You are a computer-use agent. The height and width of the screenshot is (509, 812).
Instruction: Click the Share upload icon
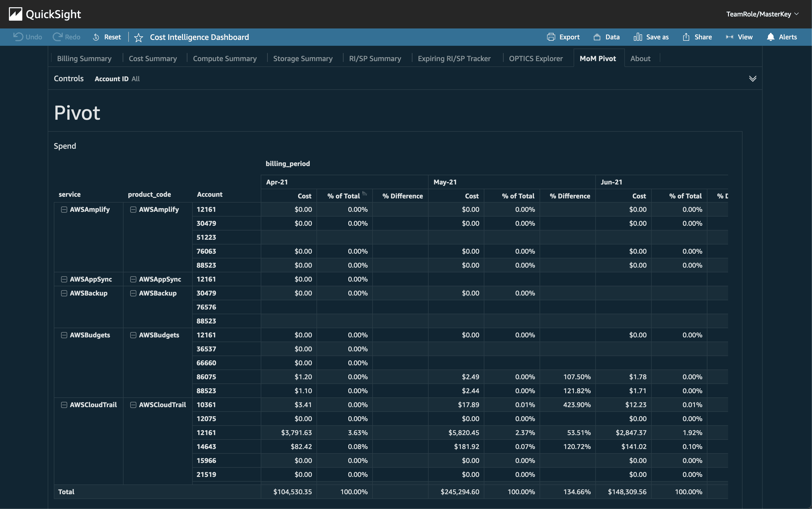point(686,37)
